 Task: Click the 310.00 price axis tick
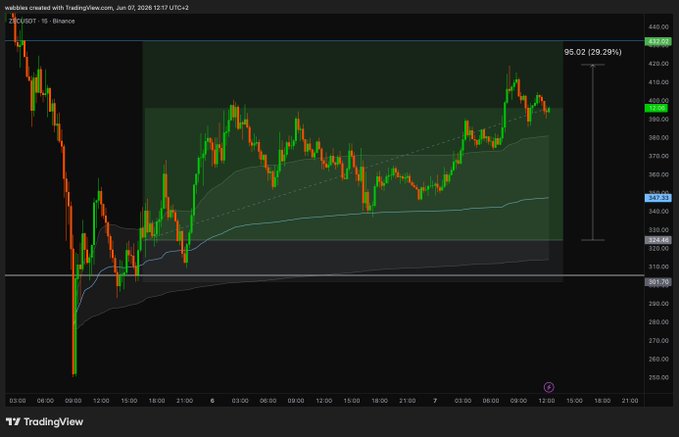(658, 267)
